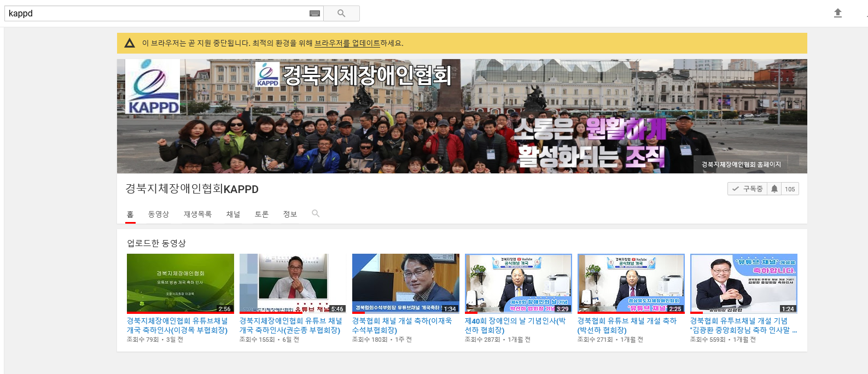The image size is (868, 374).
Task: Toggle the 구독중 subscribe button
Action: 748,189
